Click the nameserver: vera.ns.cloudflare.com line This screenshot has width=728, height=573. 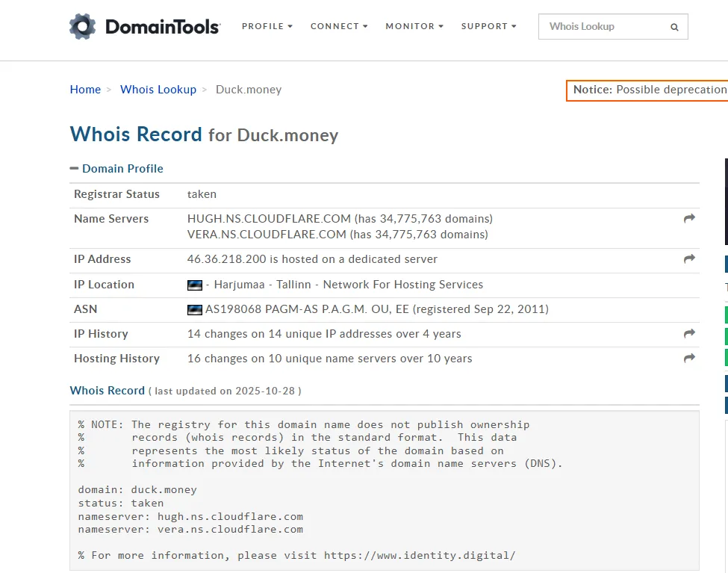click(x=190, y=530)
